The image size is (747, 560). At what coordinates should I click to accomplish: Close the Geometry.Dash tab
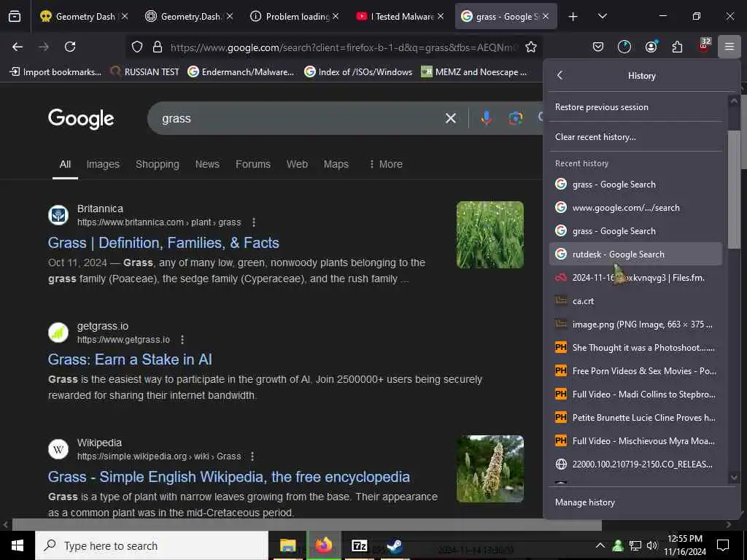(x=230, y=16)
